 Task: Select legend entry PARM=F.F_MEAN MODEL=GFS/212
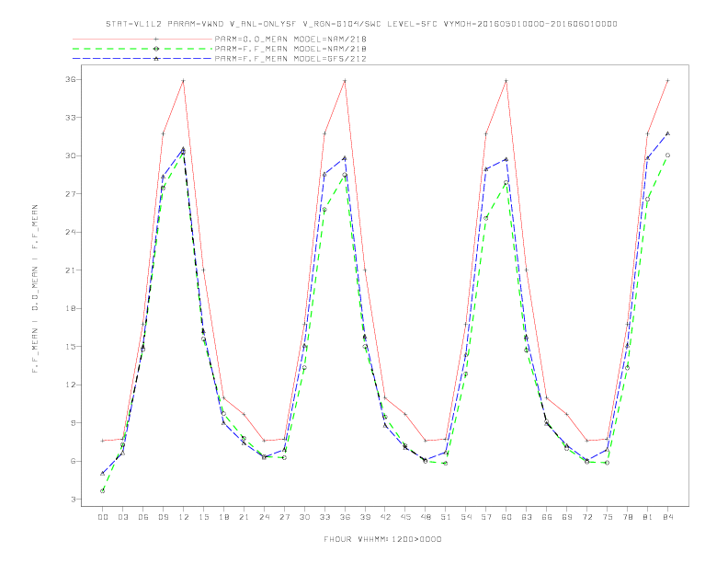tap(290, 59)
